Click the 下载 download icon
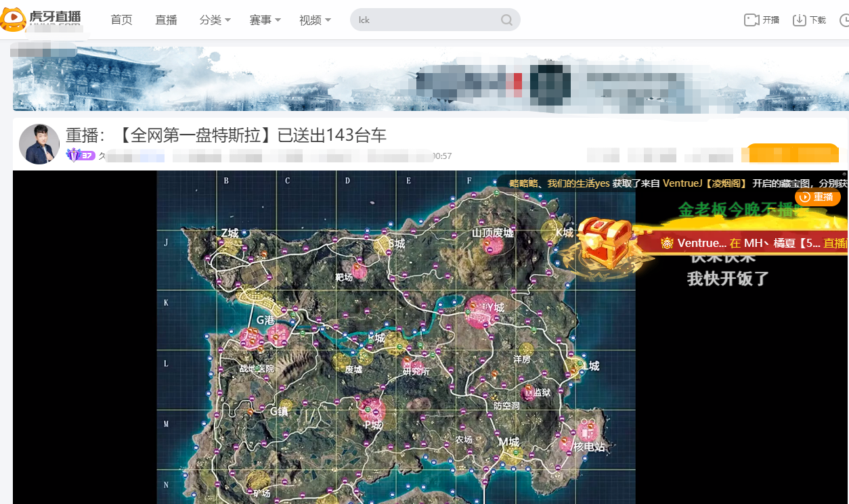Viewport: 849px width, 504px height. 800,20
